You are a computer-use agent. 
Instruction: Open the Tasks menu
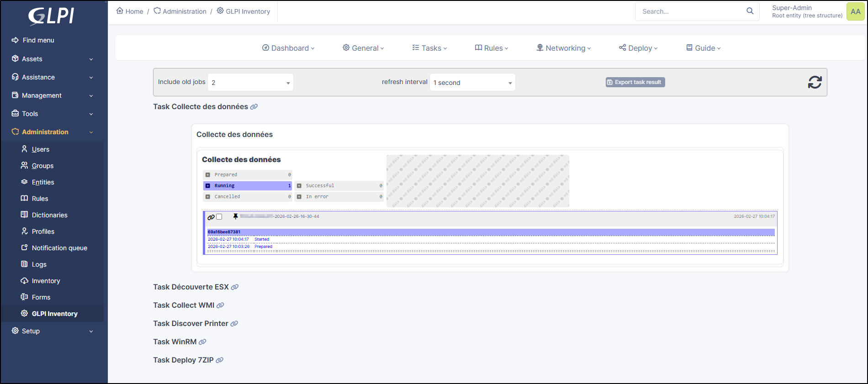429,48
